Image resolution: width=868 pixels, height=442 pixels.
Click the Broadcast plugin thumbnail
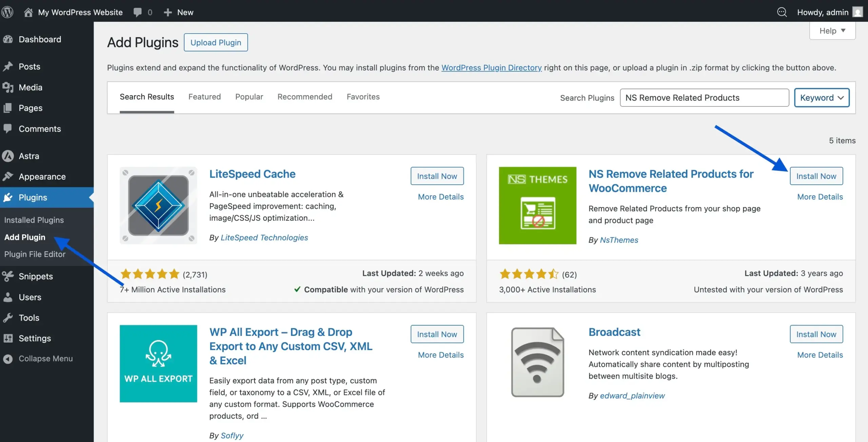(537, 362)
